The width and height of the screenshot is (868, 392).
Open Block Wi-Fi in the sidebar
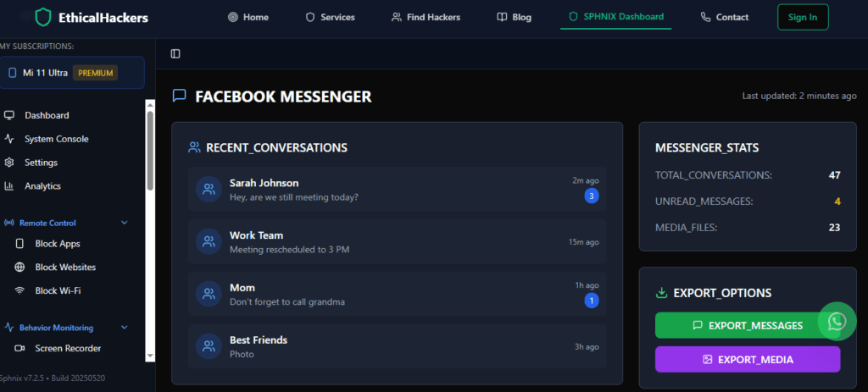pyautogui.click(x=58, y=290)
